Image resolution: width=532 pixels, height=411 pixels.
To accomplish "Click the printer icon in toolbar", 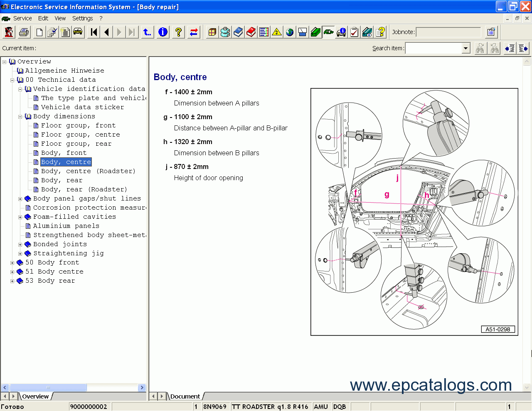I will [x=24, y=32].
